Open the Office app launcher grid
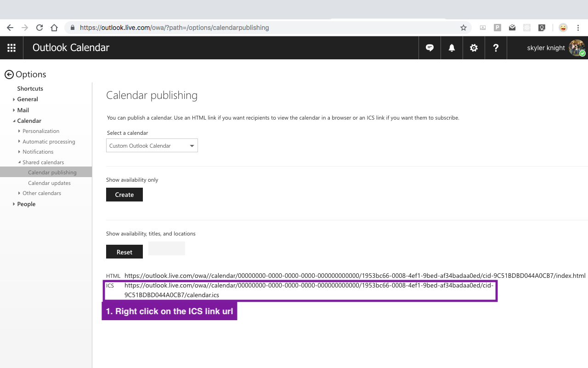588x368 pixels. pyautogui.click(x=11, y=48)
